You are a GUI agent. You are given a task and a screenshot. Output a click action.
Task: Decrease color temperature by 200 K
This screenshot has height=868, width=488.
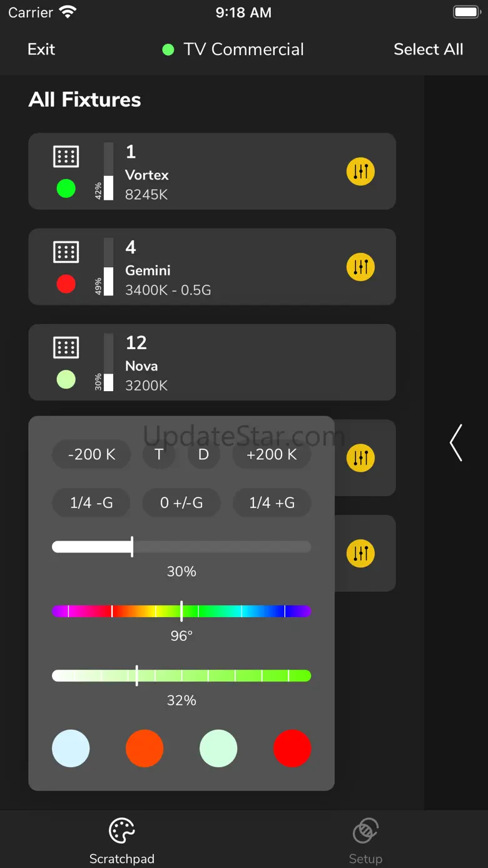(91, 454)
